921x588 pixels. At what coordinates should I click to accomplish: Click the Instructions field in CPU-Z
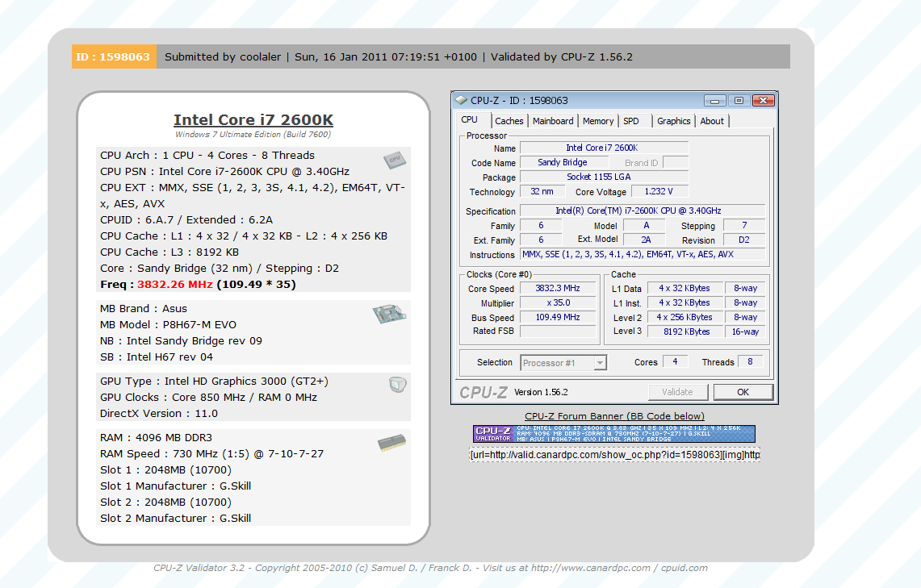(643, 255)
